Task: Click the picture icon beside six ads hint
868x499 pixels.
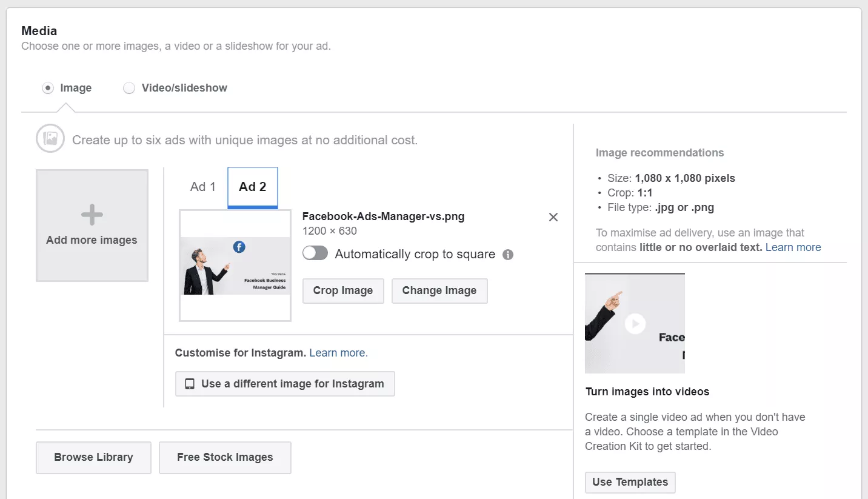Action: pyautogui.click(x=50, y=139)
